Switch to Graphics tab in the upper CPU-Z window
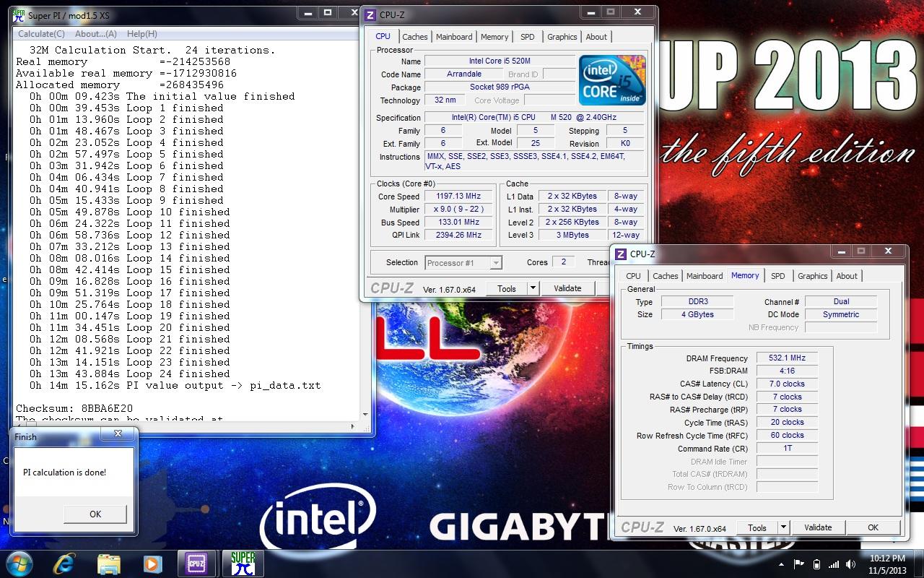The image size is (924, 578). click(562, 37)
